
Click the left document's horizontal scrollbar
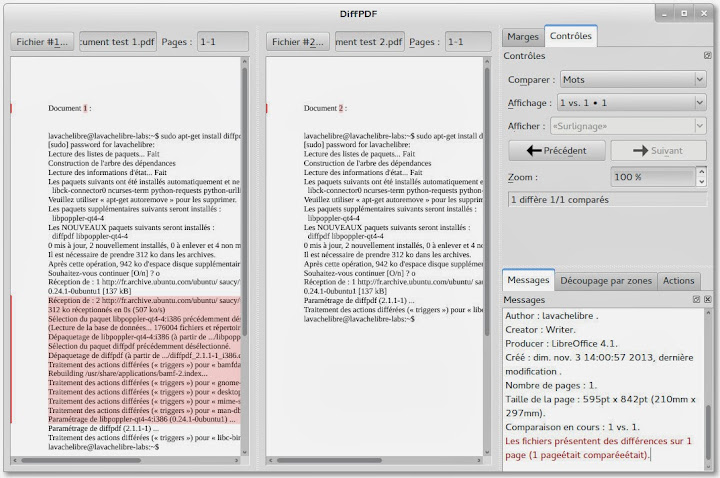81,460
